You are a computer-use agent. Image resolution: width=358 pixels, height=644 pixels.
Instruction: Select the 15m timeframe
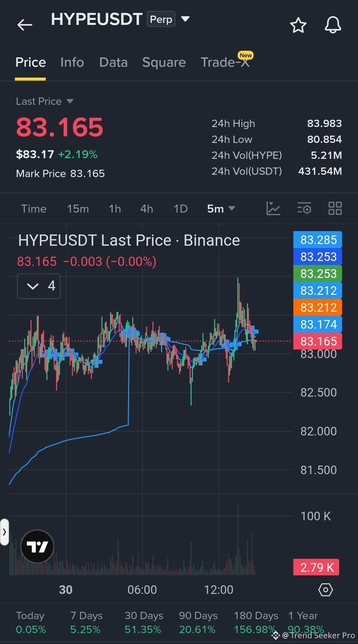point(78,209)
